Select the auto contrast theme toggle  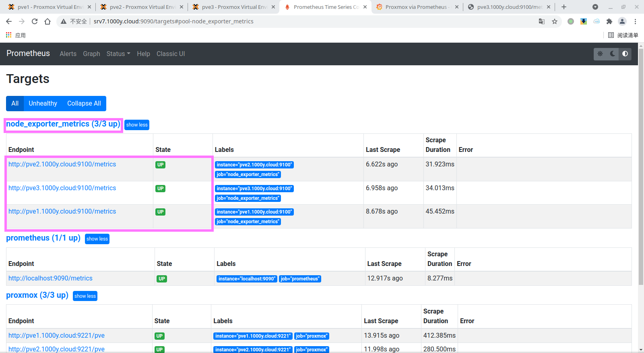click(x=625, y=54)
